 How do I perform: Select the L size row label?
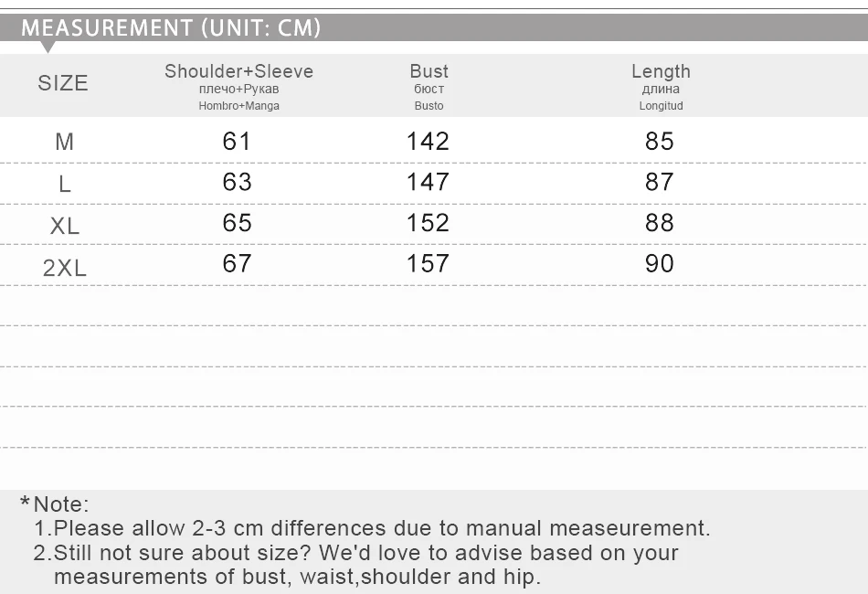(x=65, y=184)
